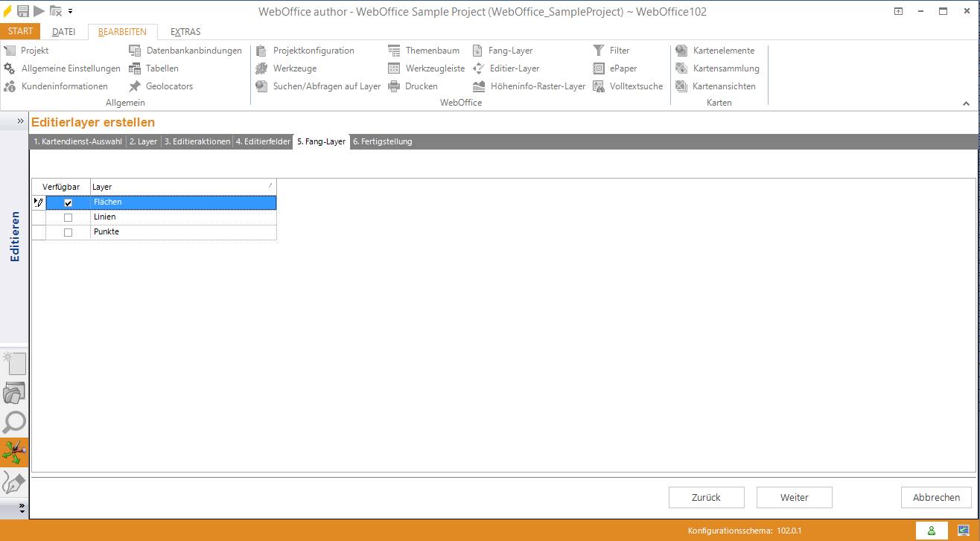Open the Kartensammlung icon
This screenshot has width=980, height=541.
[681, 68]
